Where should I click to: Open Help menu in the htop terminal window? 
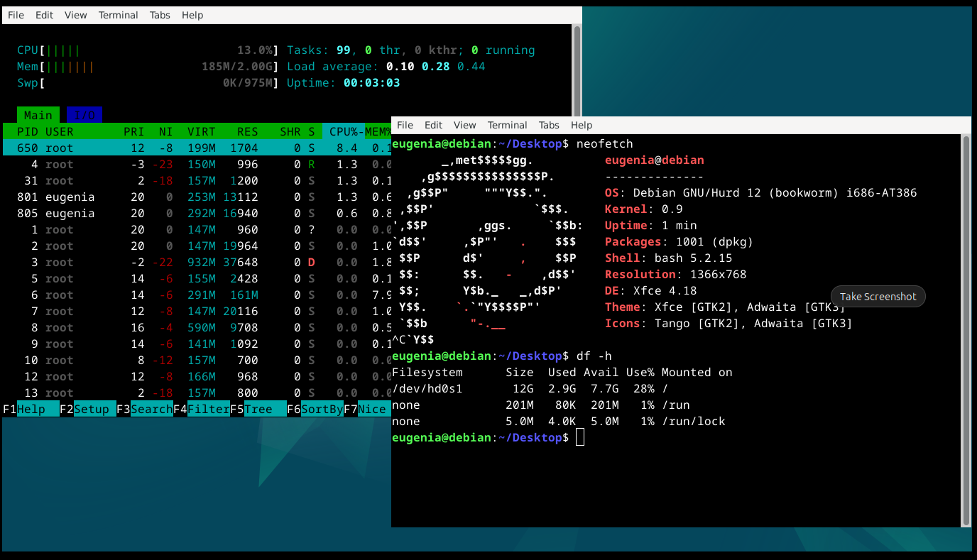point(192,15)
